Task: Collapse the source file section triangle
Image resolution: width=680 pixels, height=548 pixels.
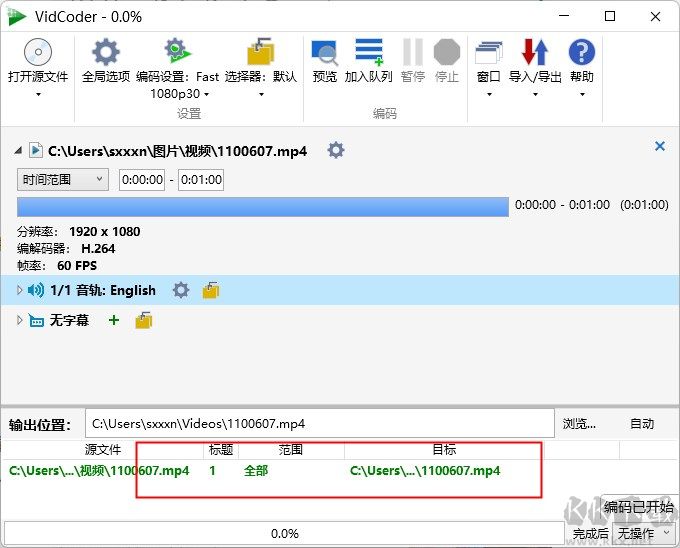Action: point(18,150)
